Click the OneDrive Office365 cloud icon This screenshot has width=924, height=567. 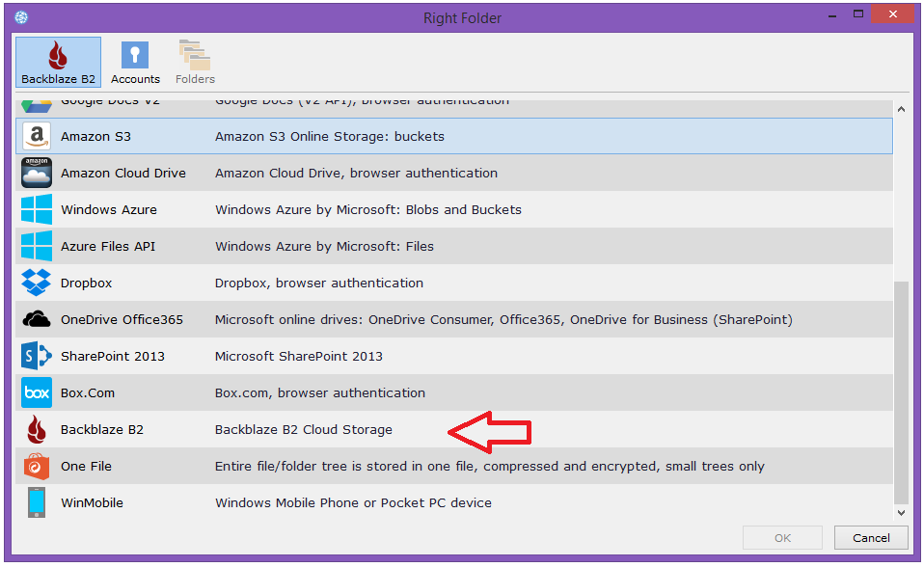(x=37, y=320)
